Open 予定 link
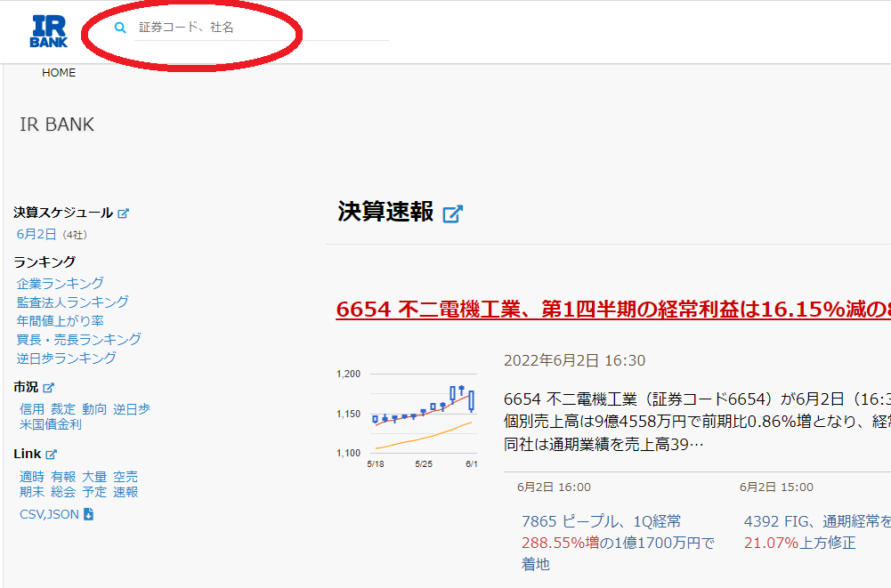This screenshot has width=891, height=588. (94, 492)
